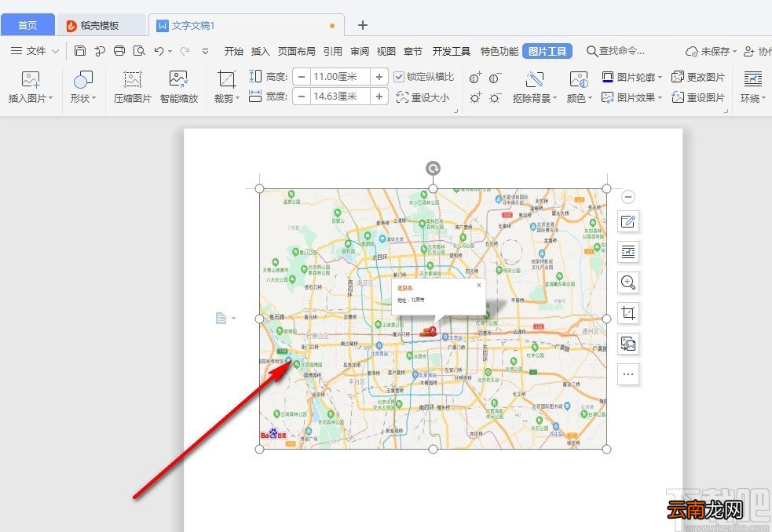Click the edit picture pencil side icon
This screenshot has height=532, width=772.
pyautogui.click(x=628, y=221)
